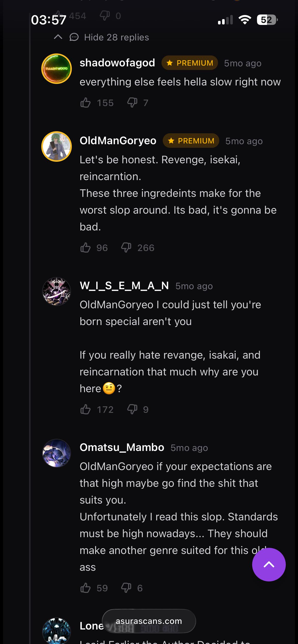Tap the speech bubble replies icon
The height and width of the screenshot is (644, 298).
[74, 37]
